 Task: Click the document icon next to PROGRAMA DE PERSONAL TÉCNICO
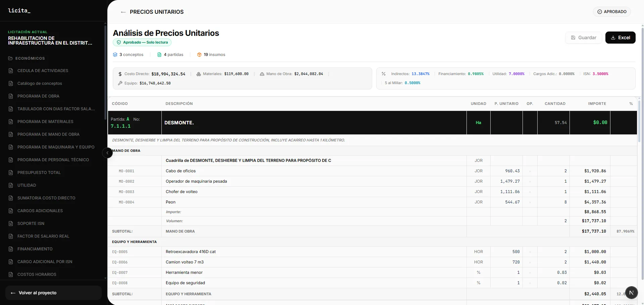[11, 160]
